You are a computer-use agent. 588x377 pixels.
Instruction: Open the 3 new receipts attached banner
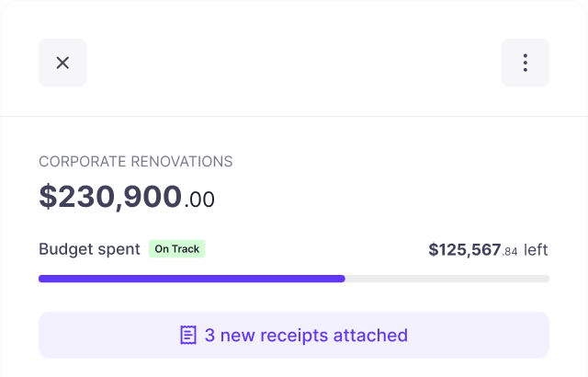pyautogui.click(x=294, y=335)
